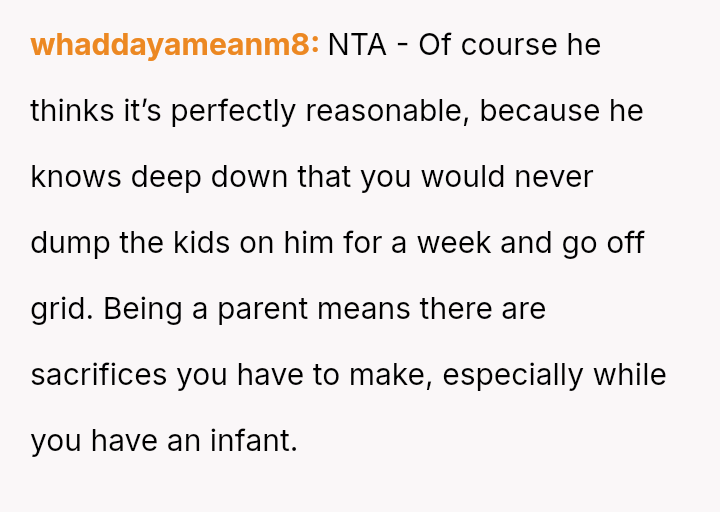This screenshot has width=720, height=512.
Task: Click the word "NTA" in the comment
Action: point(357,45)
